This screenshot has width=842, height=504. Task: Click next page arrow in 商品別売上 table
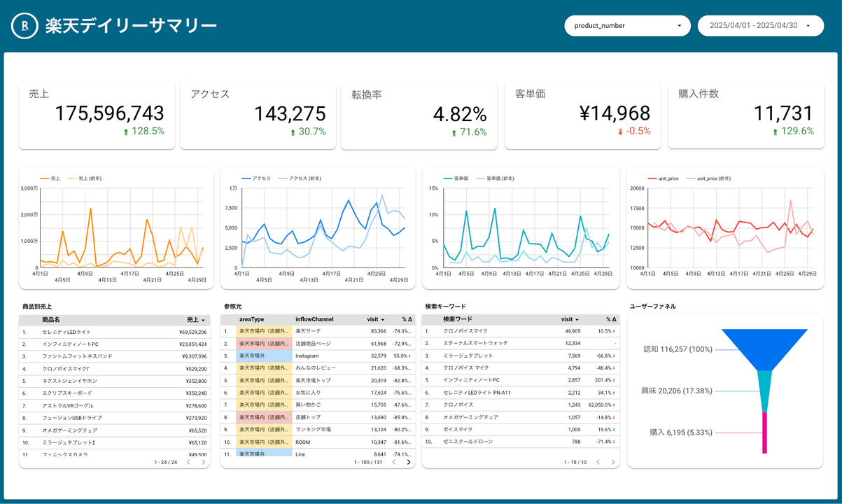204,462
